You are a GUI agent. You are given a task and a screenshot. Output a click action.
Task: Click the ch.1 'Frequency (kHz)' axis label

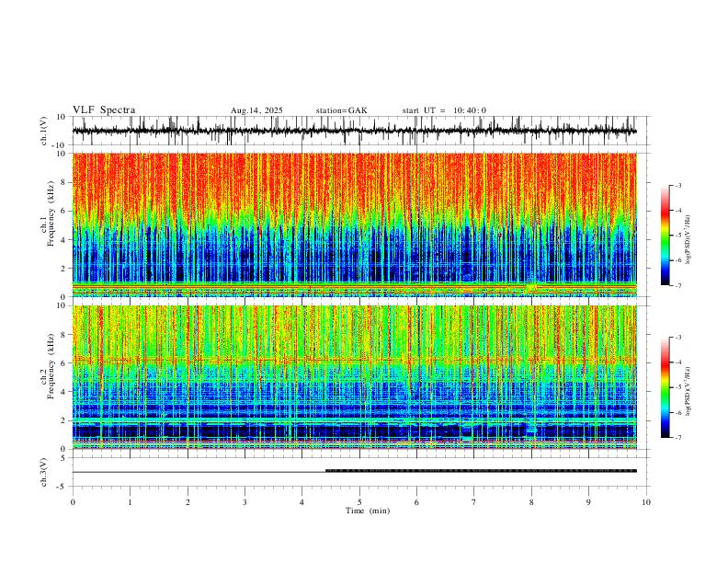pyautogui.click(x=51, y=214)
